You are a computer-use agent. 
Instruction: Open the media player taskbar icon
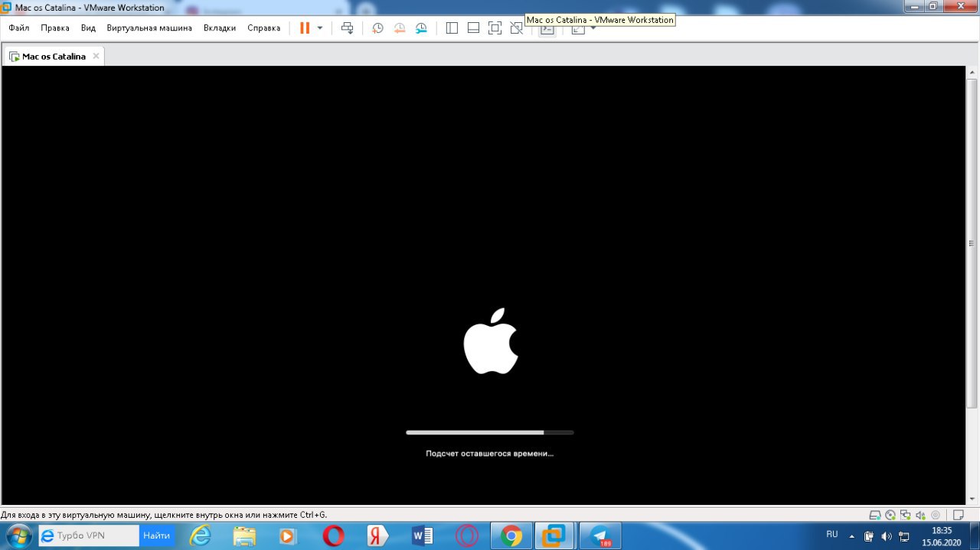pyautogui.click(x=288, y=535)
